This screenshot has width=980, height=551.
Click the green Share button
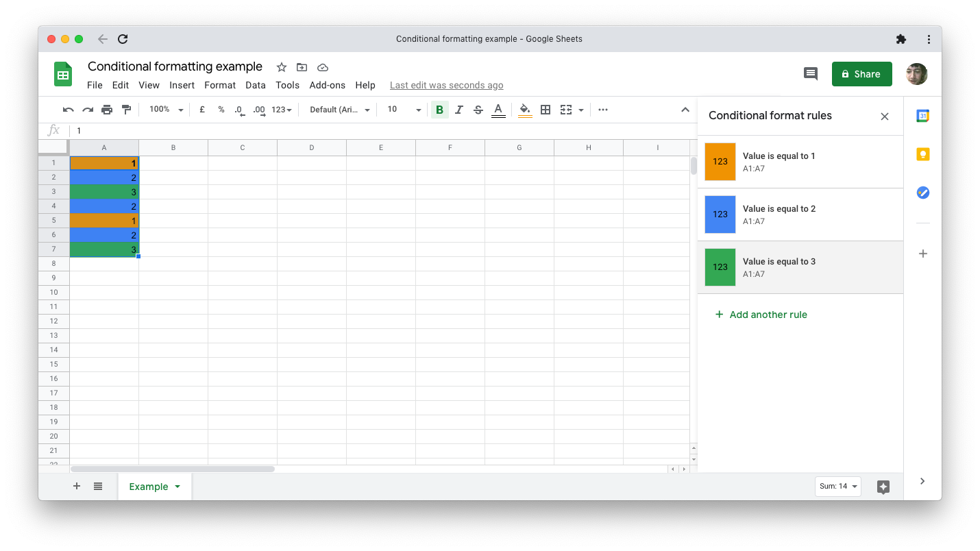[x=862, y=74]
